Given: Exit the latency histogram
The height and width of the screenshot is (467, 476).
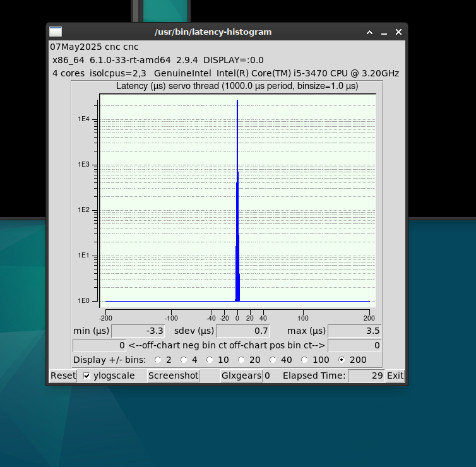Looking at the screenshot, I should point(395,375).
